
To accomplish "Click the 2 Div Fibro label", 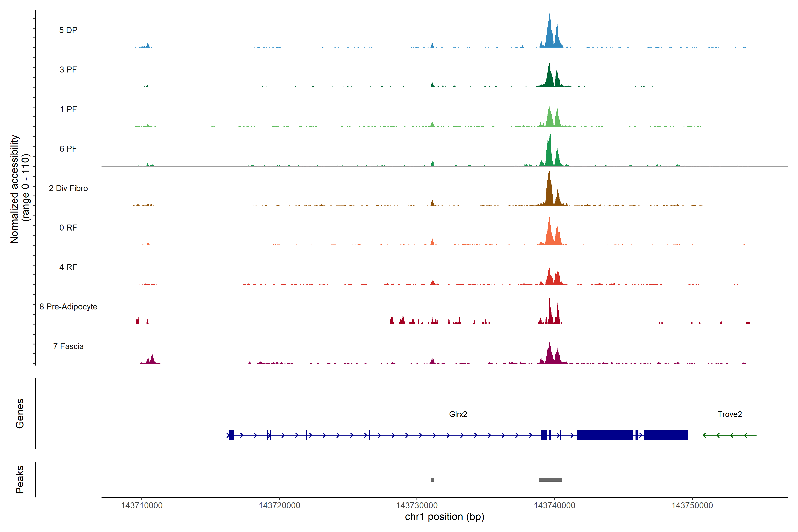I will point(68,188).
